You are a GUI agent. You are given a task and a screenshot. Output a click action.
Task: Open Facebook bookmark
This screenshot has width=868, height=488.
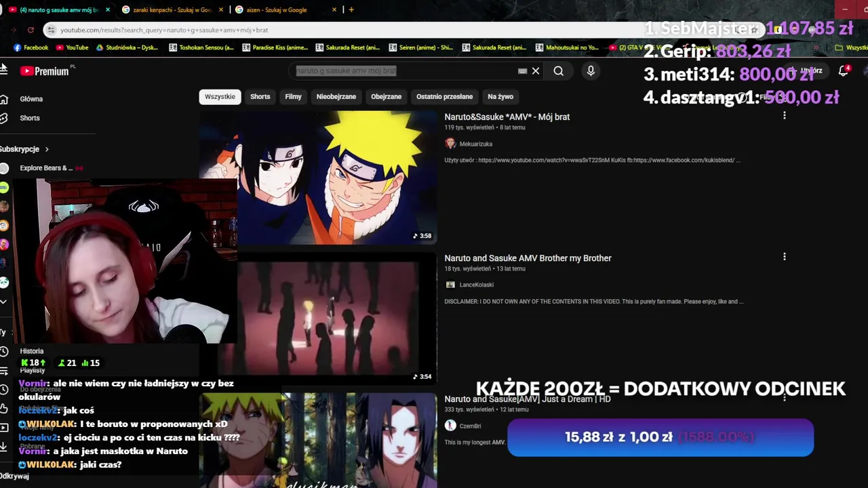tap(31, 47)
